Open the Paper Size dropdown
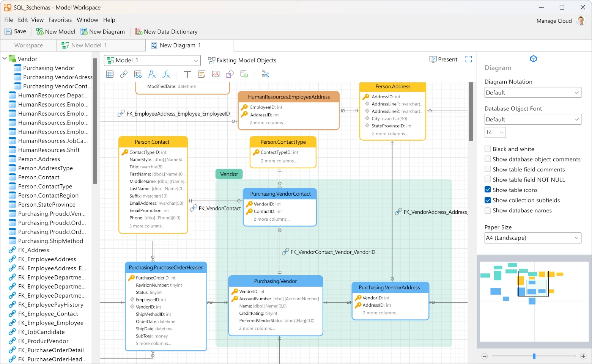The height and width of the screenshot is (364, 592). click(532, 238)
